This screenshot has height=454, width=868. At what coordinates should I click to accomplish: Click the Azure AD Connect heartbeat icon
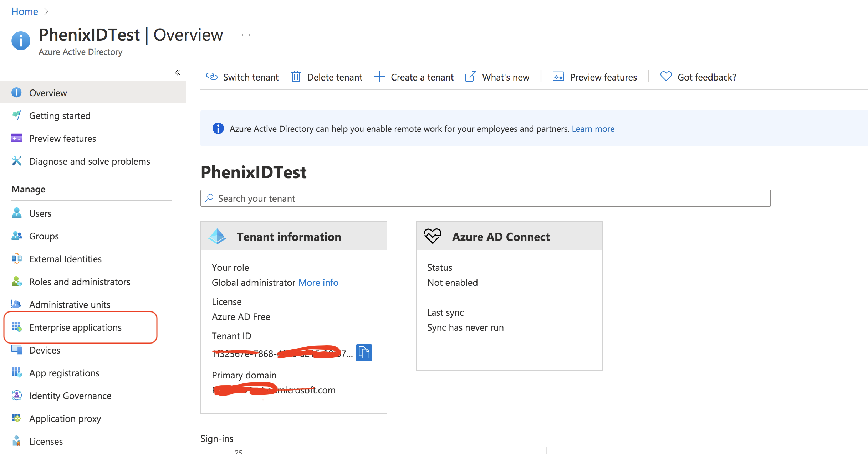tap(432, 236)
